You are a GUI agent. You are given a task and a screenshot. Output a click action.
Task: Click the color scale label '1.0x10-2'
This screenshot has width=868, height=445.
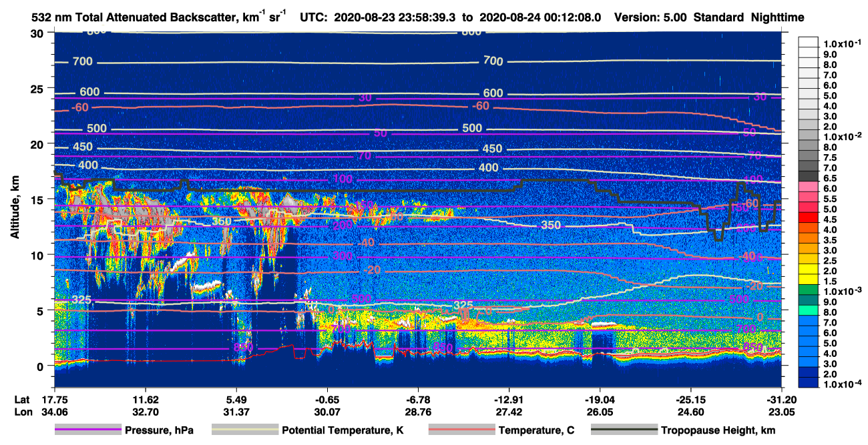(x=843, y=137)
